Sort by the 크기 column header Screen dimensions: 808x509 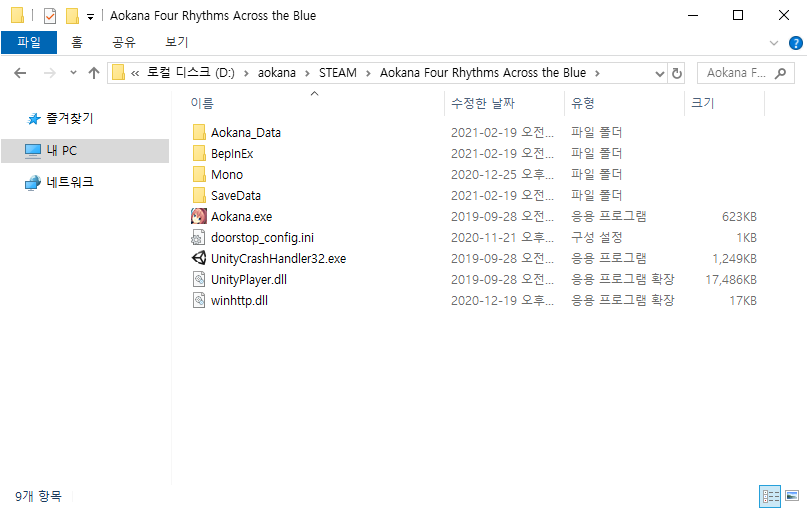tap(702, 103)
